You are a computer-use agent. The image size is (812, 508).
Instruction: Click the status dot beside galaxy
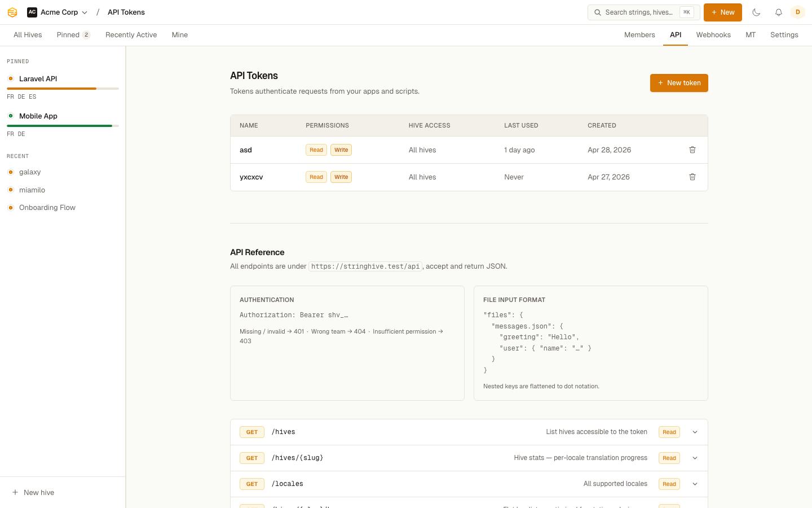pyautogui.click(x=11, y=172)
